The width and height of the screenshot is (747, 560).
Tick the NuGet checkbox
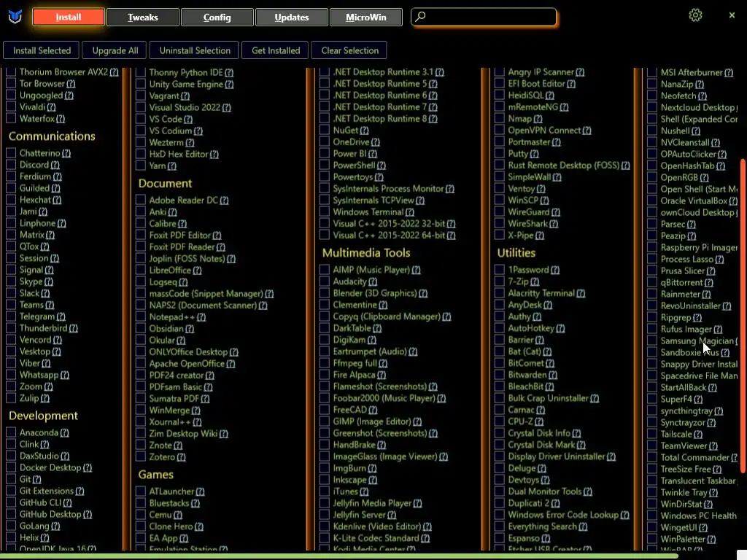[325, 130]
